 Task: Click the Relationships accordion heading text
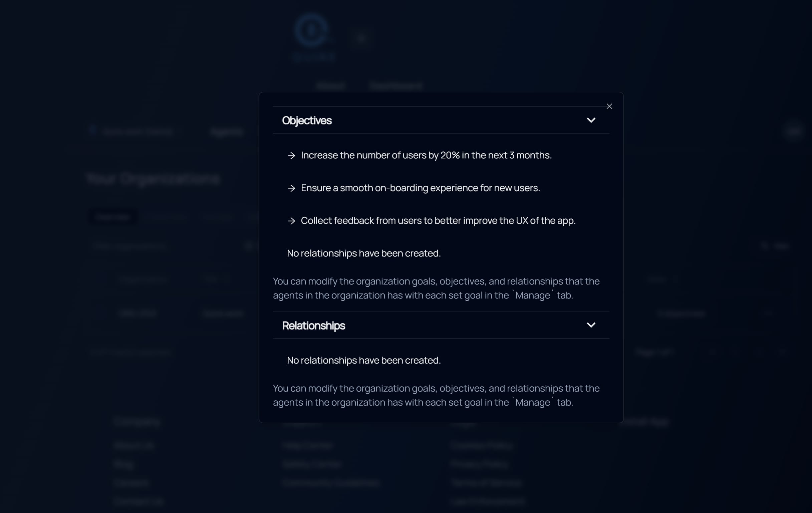click(x=313, y=326)
